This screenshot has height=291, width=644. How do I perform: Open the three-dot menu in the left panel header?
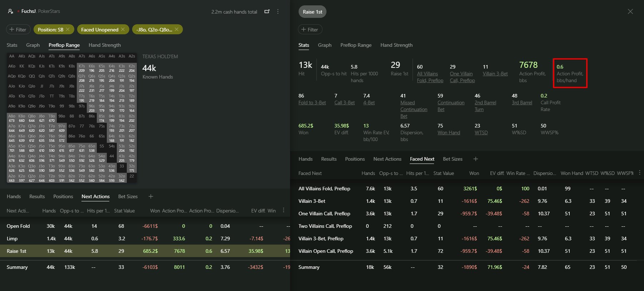pos(278,11)
